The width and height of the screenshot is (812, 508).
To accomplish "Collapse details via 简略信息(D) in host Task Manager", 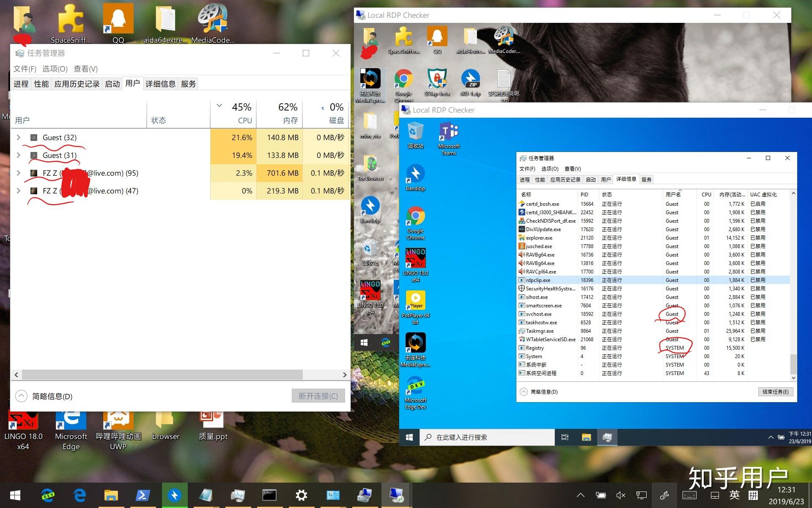I will click(x=44, y=396).
